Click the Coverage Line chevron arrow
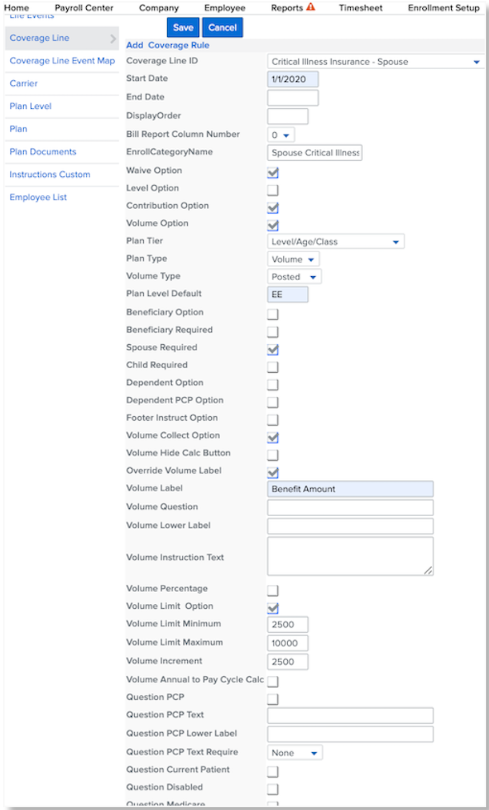The height and width of the screenshot is (810, 489). tap(113, 38)
